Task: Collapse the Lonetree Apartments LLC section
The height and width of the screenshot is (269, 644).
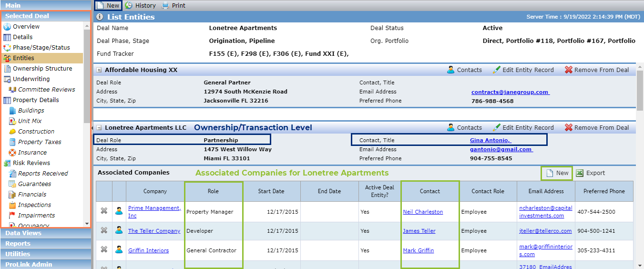Action: tap(99, 128)
